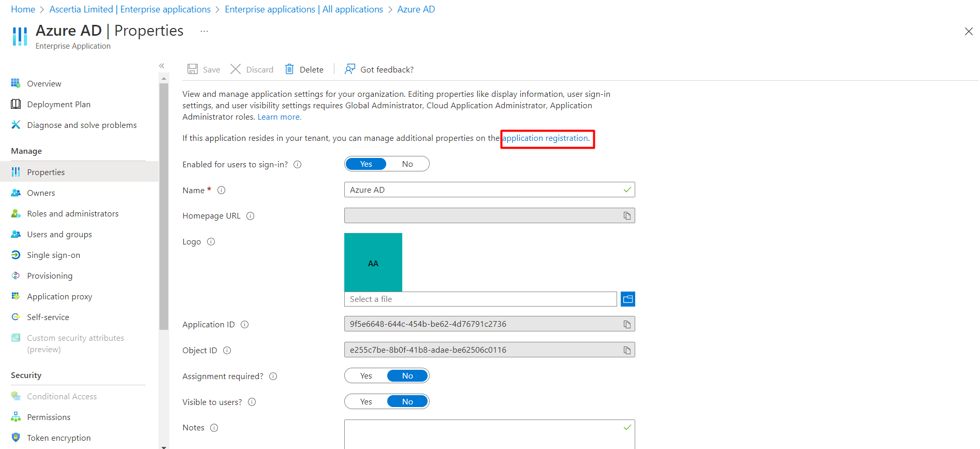Viewport: 980px width, 449px height.
Task: Set Assignment required to No
Action: point(407,375)
